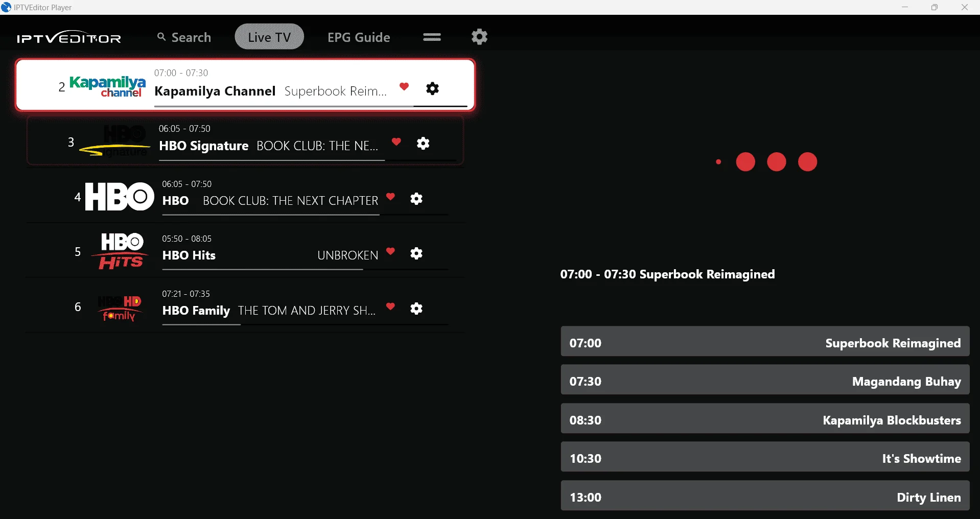The height and width of the screenshot is (519, 980).
Task: Select the 07:00 Superbook Reimagined entry
Action: tap(765, 342)
